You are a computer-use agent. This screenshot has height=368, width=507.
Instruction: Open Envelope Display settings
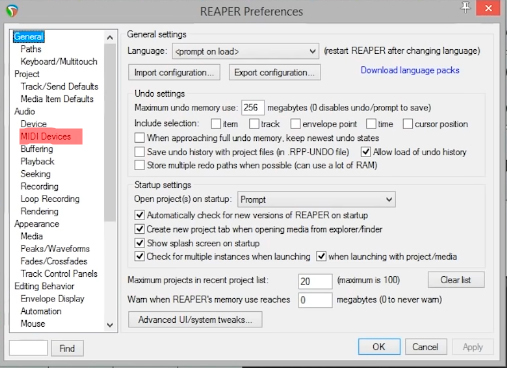pyautogui.click(x=52, y=299)
